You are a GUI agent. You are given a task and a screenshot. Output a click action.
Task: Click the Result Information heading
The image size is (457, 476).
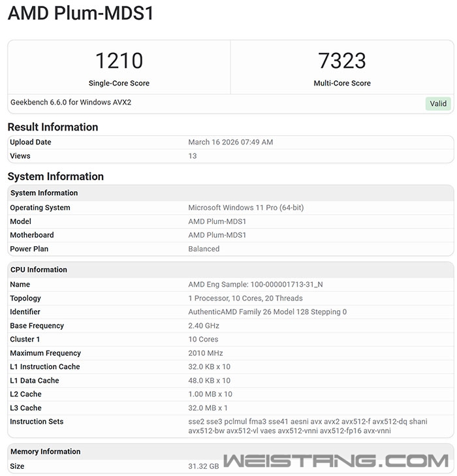click(x=53, y=127)
